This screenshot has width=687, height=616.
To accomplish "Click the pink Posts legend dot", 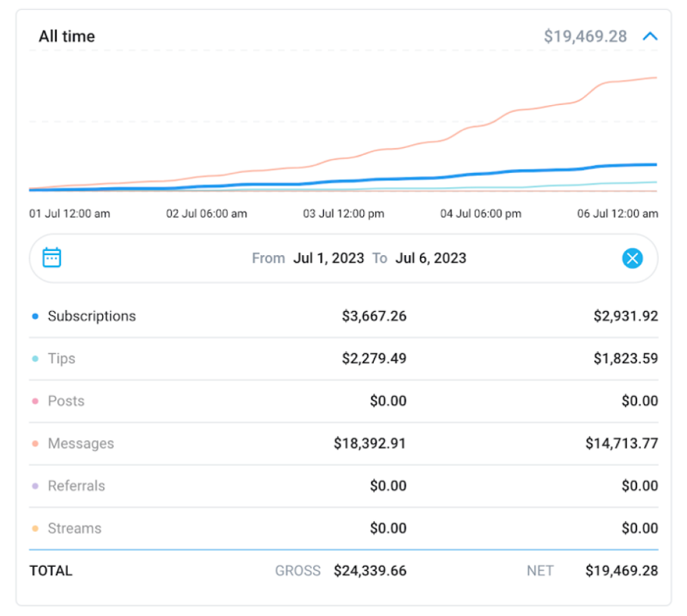I will (x=35, y=402).
